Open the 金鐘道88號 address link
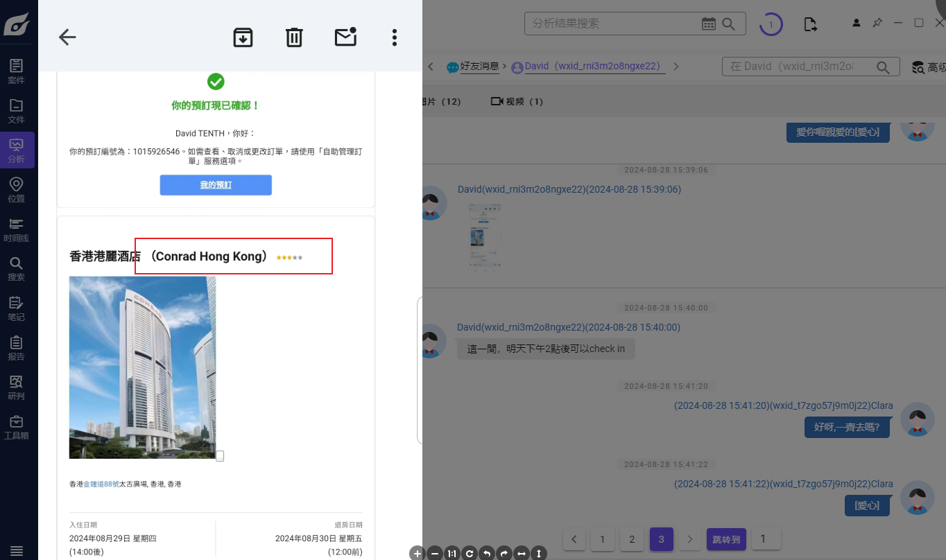The width and height of the screenshot is (946, 560). tap(101, 484)
